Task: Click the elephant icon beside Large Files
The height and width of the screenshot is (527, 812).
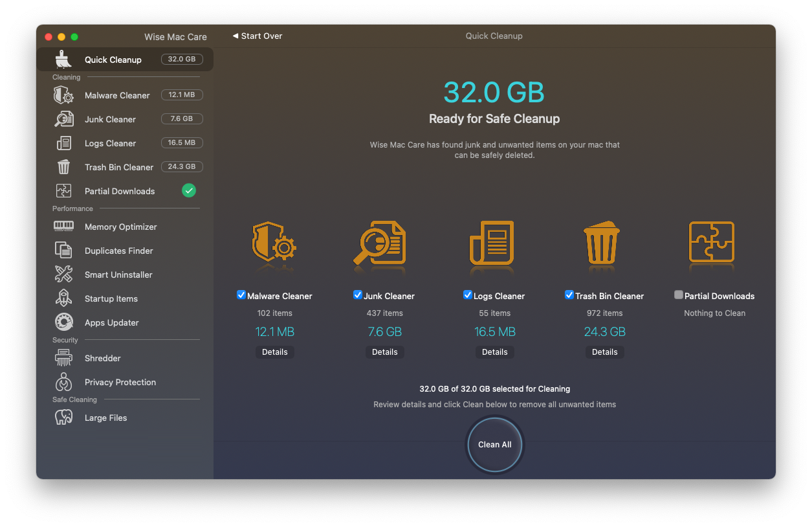Action: coord(63,418)
